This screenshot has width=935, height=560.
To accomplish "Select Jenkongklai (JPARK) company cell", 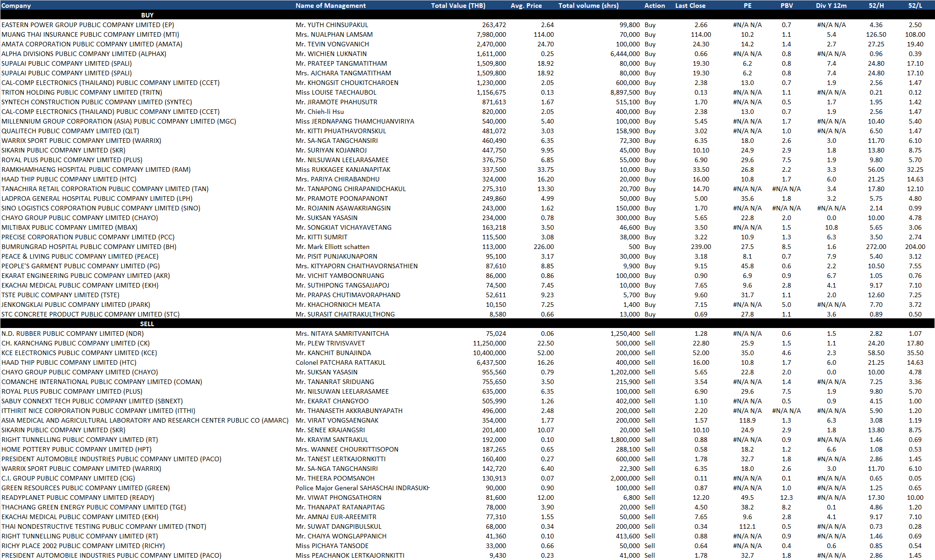I will click(x=76, y=305).
